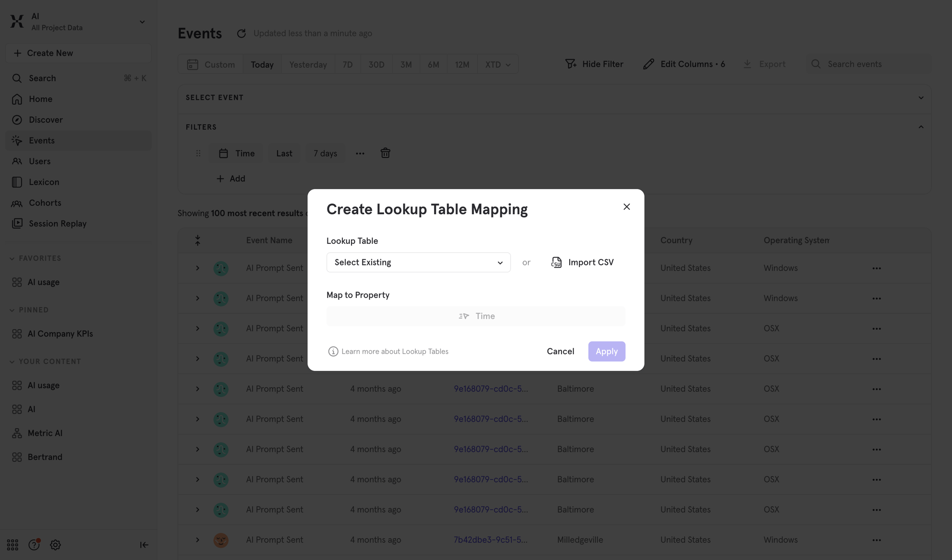This screenshot has width=952, height=560.
Task: Open Discover in the sidebar
Action: (x=78, y=120)
